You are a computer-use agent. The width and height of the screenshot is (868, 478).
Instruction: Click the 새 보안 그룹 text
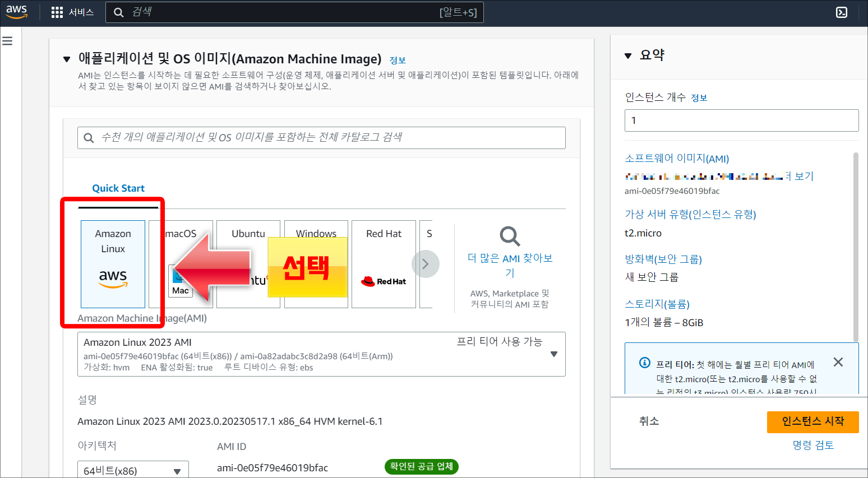pos(652,277)
